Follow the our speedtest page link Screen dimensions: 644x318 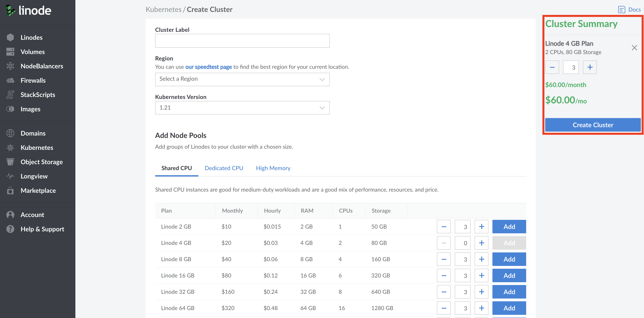[209, 67]
